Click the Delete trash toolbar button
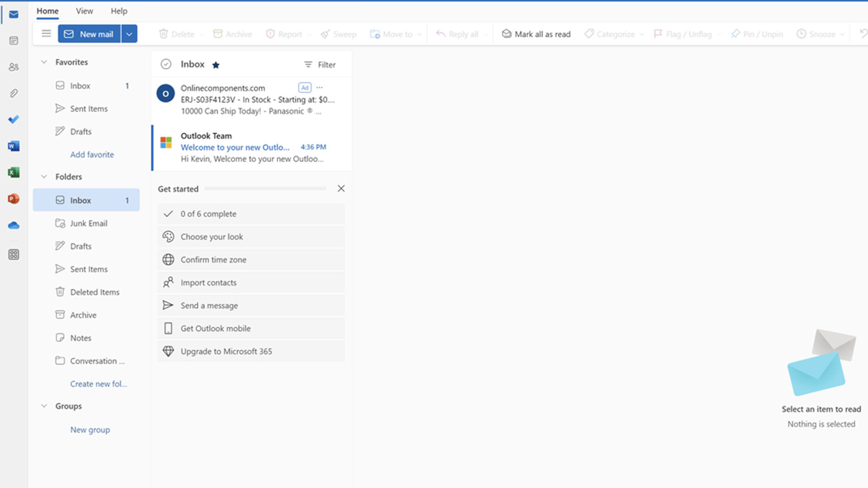Screen dimensions: 868x488 click(176, 34)
